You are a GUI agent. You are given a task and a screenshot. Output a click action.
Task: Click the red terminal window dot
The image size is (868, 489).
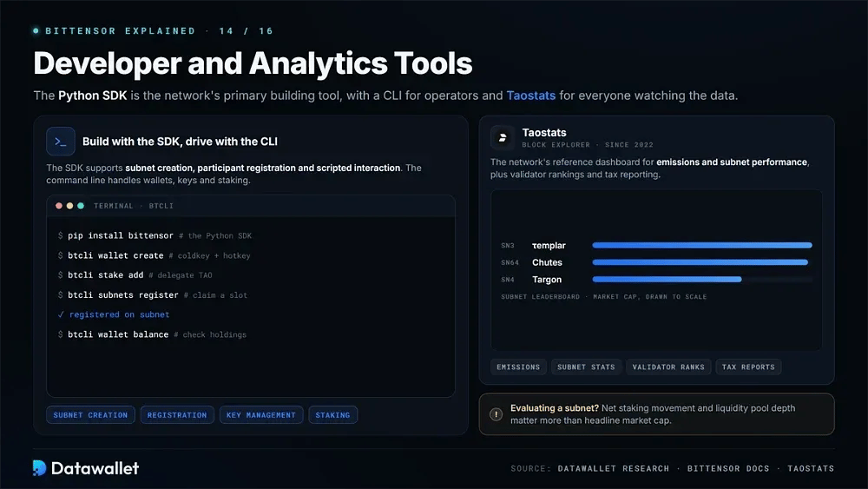coord(59,206)
